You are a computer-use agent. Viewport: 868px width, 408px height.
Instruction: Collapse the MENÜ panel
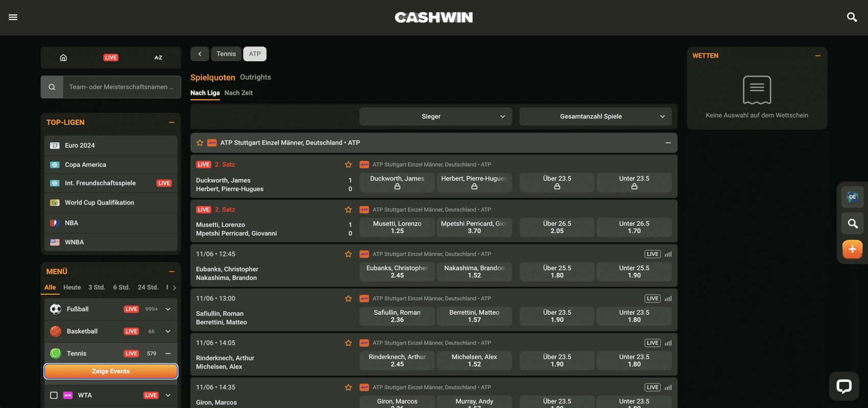172,272
